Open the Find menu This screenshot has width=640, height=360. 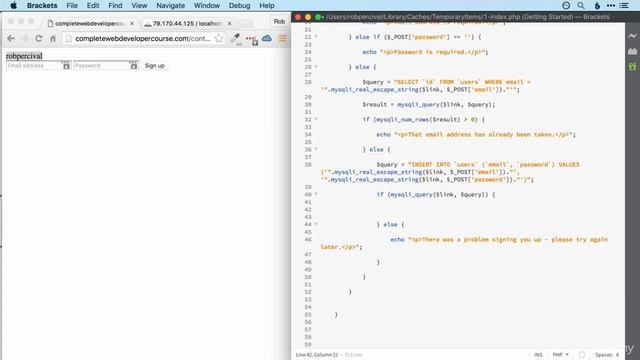[x=115, y=5]
